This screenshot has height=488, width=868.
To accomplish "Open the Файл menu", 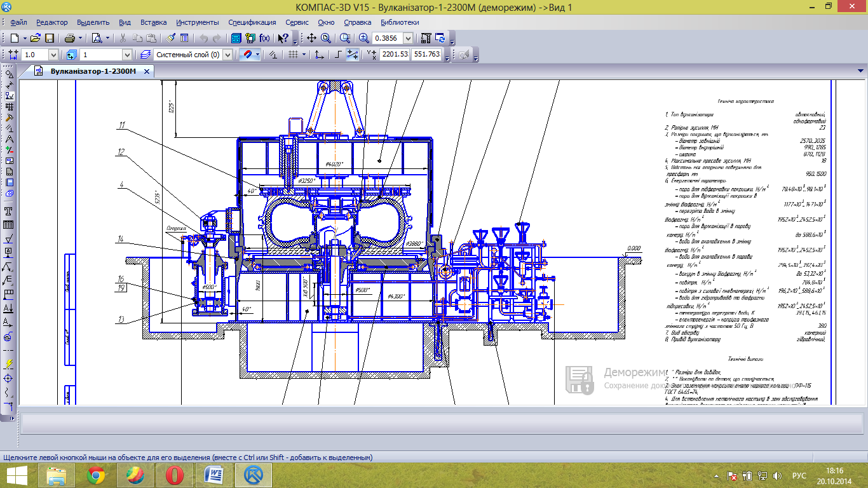I will point(18,22).
